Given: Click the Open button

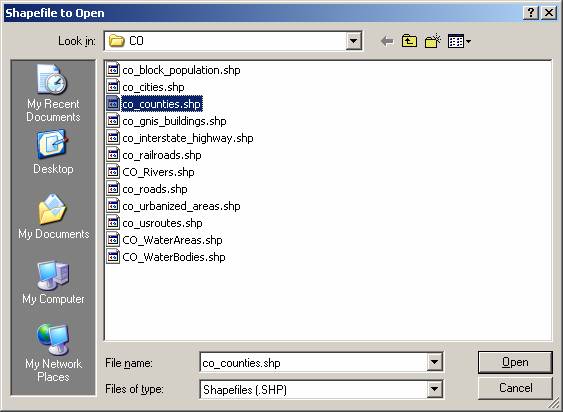Looking at the screenshot, I should (x=515, y=362).
